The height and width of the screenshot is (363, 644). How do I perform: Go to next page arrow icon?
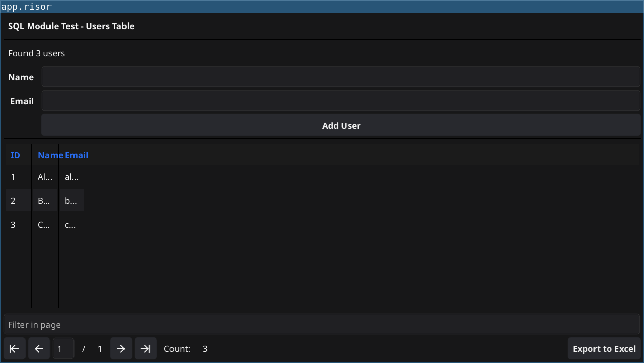tap(121, 349)
